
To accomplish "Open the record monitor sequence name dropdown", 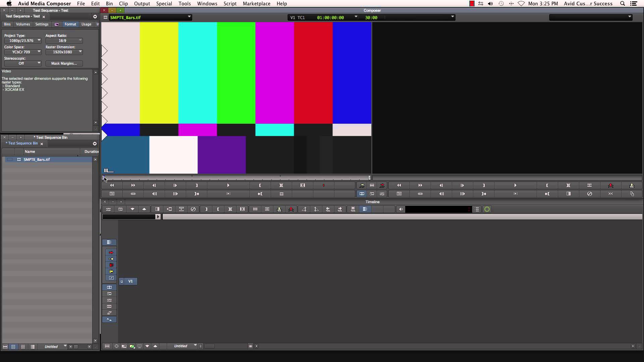I will pyautogui.click(x=591, y=17).
